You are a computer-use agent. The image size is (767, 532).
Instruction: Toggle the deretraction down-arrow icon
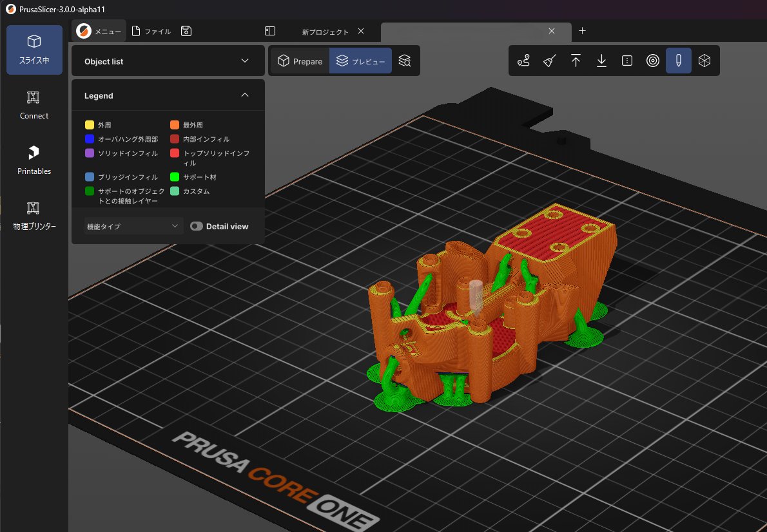(x=601, y=61)
